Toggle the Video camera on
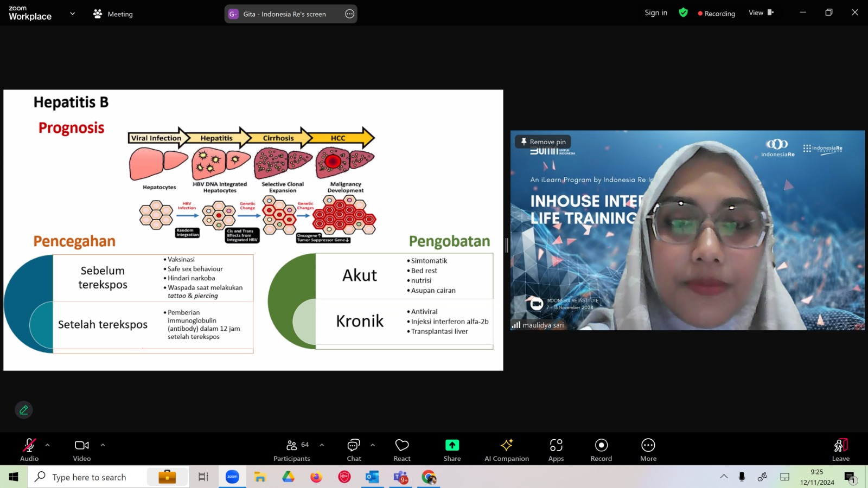 coord(82,450)
